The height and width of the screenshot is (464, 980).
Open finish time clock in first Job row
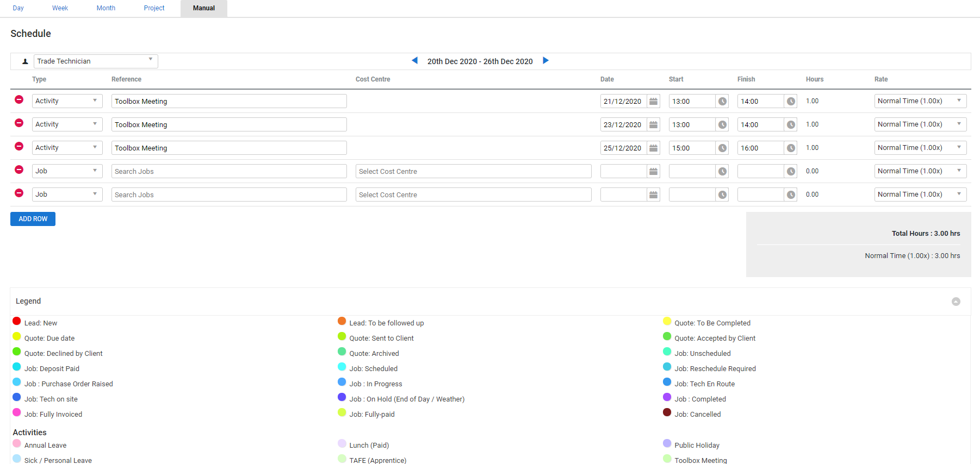coord(791,171)
